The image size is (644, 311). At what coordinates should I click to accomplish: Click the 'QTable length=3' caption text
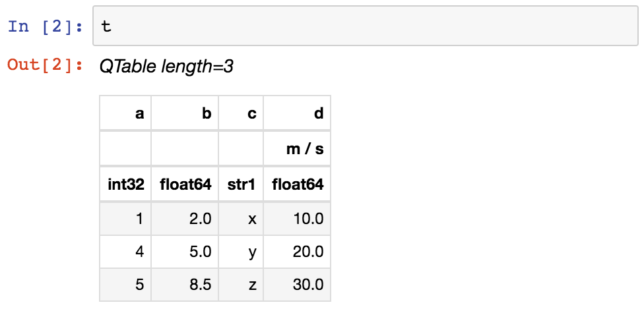coord(166,67)
